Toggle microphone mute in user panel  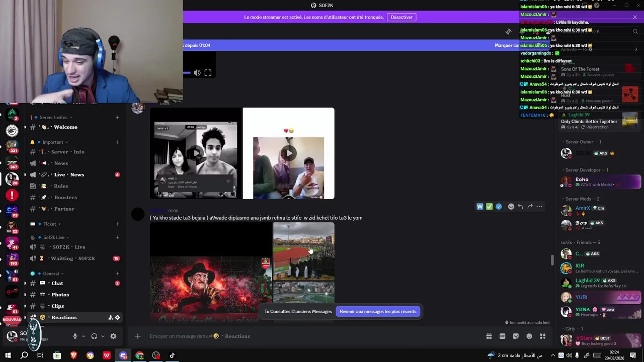75,336
